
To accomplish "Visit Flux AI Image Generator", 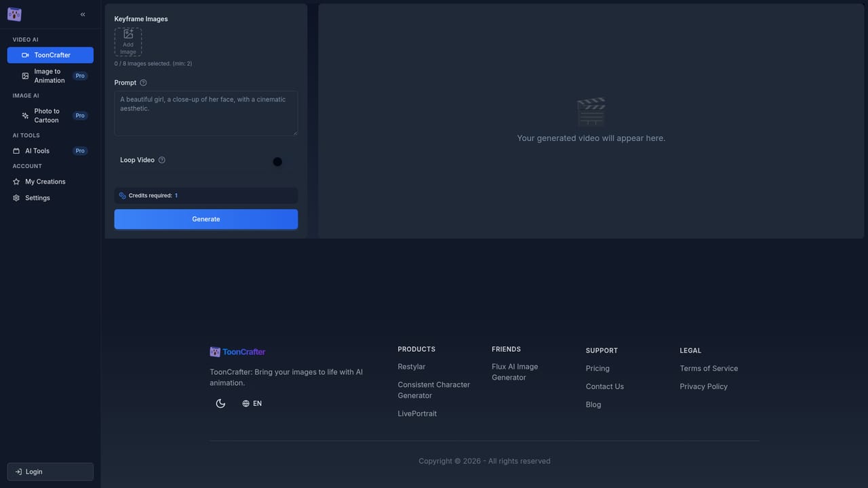I will point(515,372).
